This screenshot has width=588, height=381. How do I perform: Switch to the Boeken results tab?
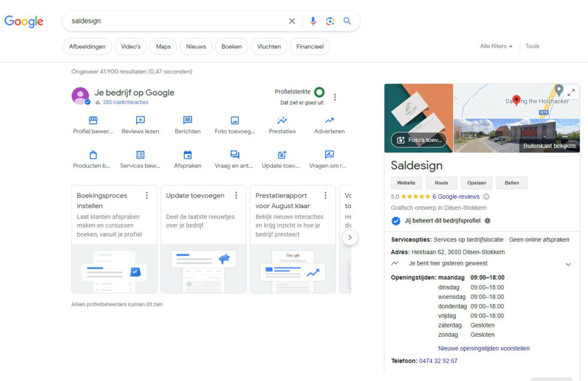click(231, 47)
